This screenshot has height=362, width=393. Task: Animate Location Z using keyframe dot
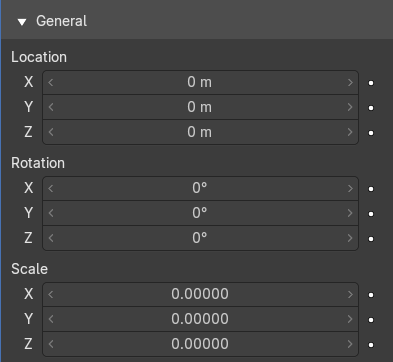[x=371, y=133]
